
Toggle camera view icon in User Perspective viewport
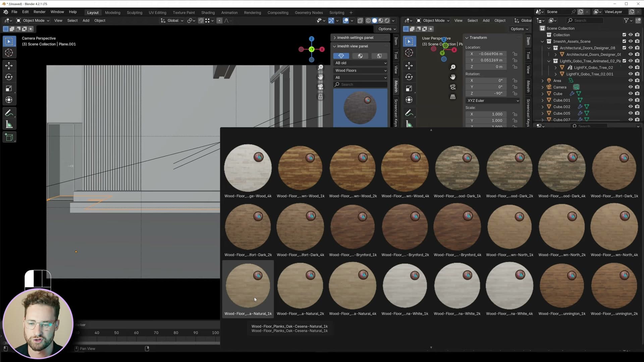point(453,87)
